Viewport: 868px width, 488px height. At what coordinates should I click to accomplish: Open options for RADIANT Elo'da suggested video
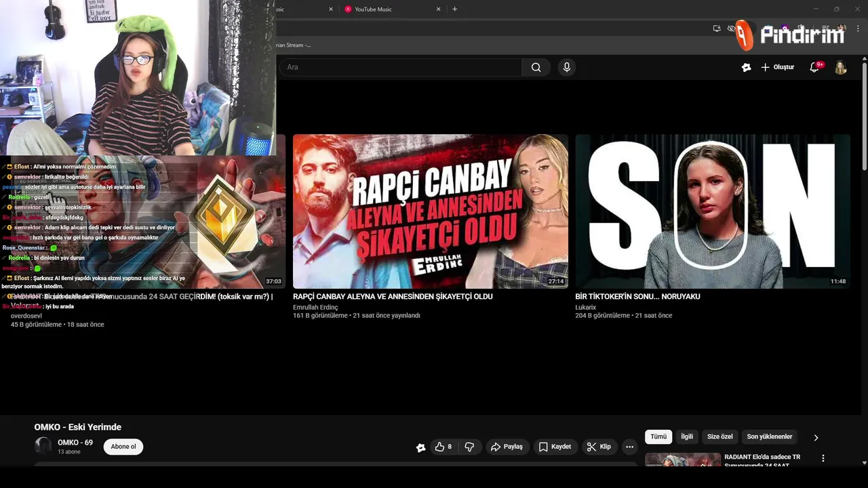point(823,459)
